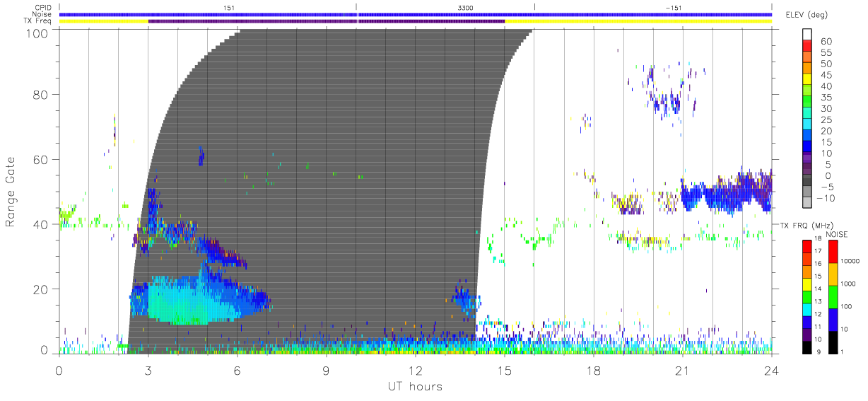The image size is (868, 401).
Task: Click the '55' label on the ELEV color bar
Action: click(827, 52)
